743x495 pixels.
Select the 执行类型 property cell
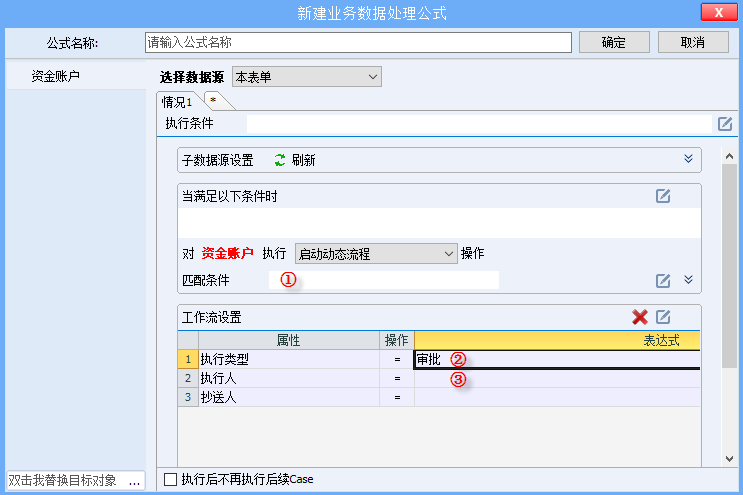[x=289, y=360]
